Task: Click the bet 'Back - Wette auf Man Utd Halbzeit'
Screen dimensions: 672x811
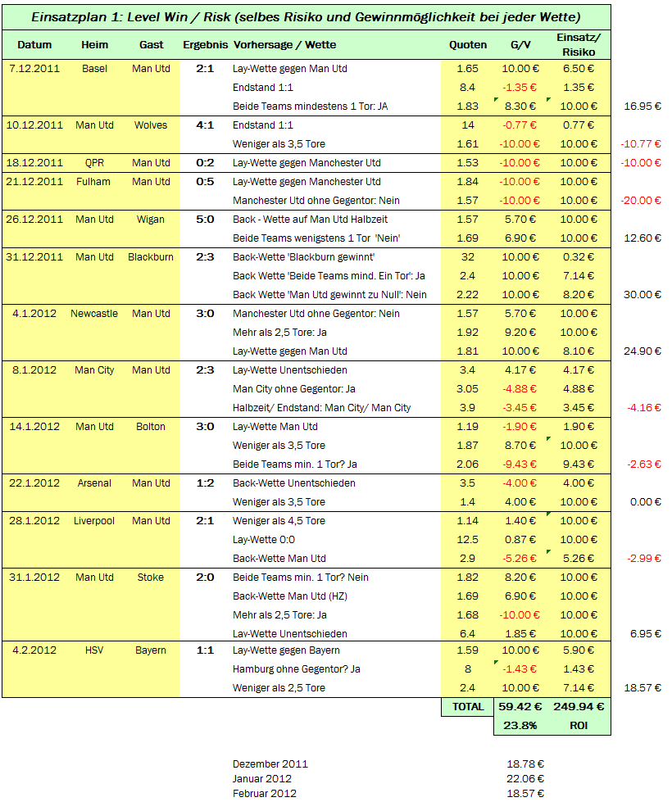Action: click(311, 220)
